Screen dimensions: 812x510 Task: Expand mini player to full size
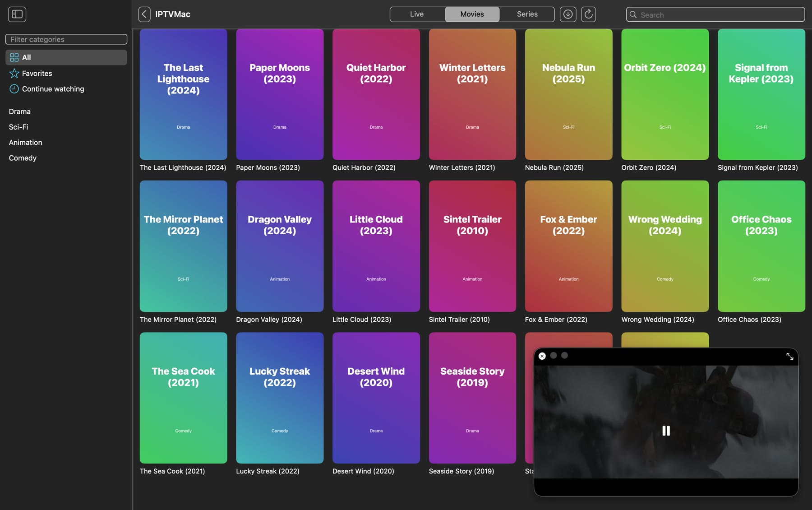(x=789, y=356)
